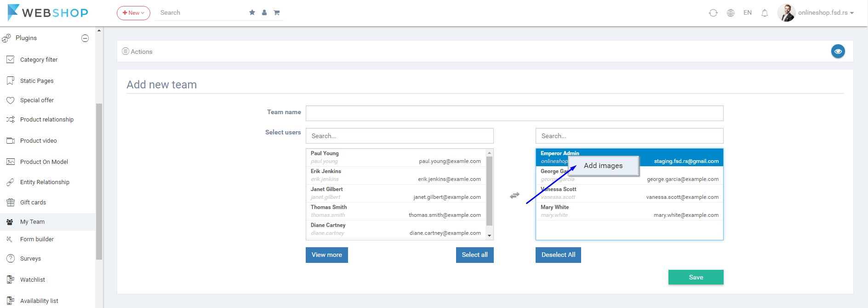
Task: Open Gift cards in sidebar
Action: pyautogui.click(x=33, y=203)
